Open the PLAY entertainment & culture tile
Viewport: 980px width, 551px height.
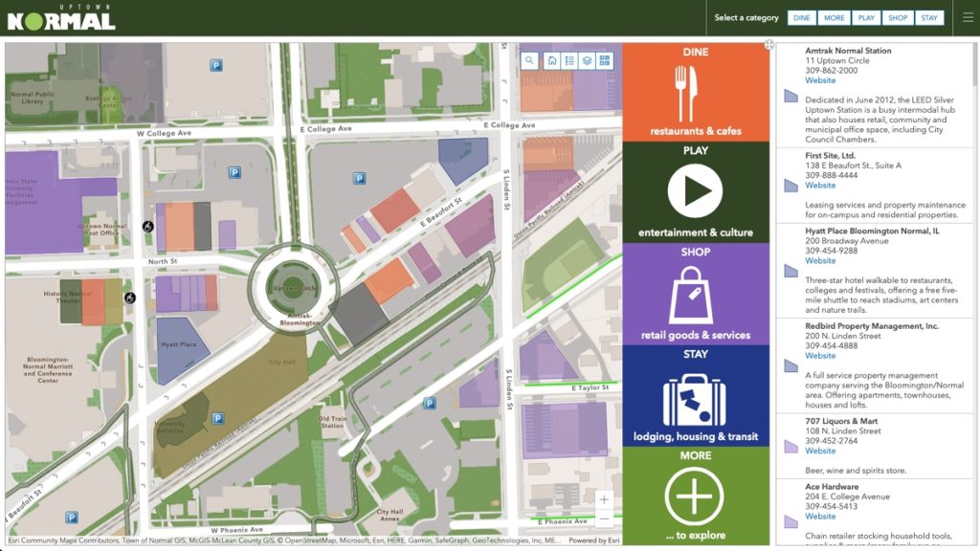tap(696, 192)
